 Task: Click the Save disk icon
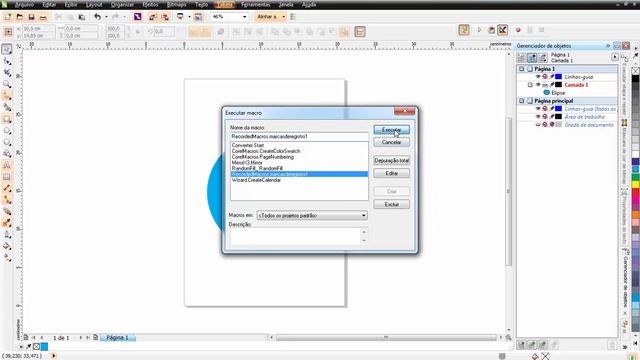[x=31, y=17]
